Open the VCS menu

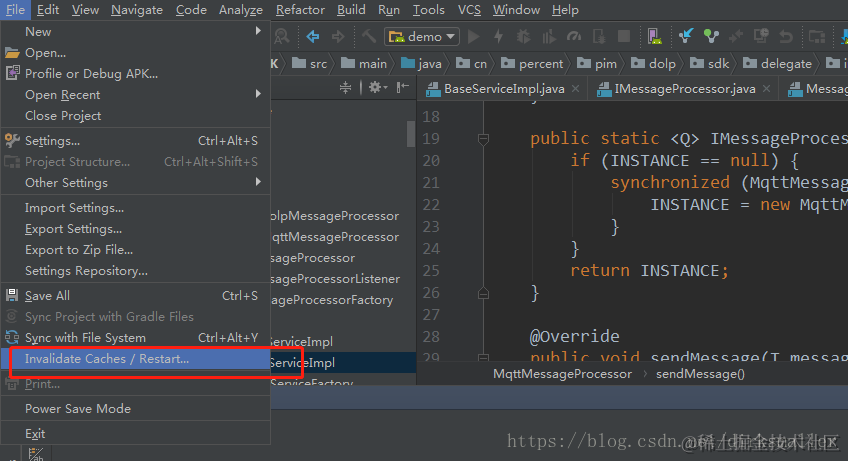click(x=469, y=10)
